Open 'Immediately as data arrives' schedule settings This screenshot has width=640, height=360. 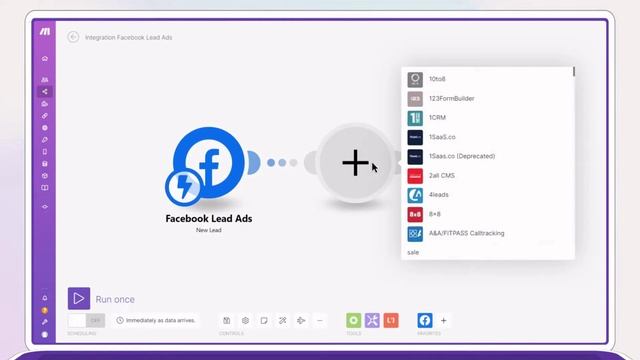[x=156, y=320]
